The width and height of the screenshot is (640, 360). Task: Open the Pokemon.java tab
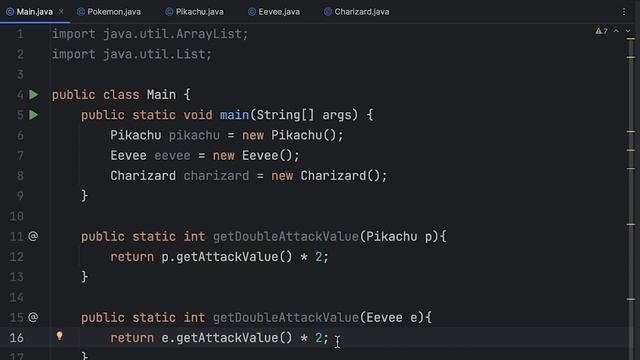click(x=114, y=12)
